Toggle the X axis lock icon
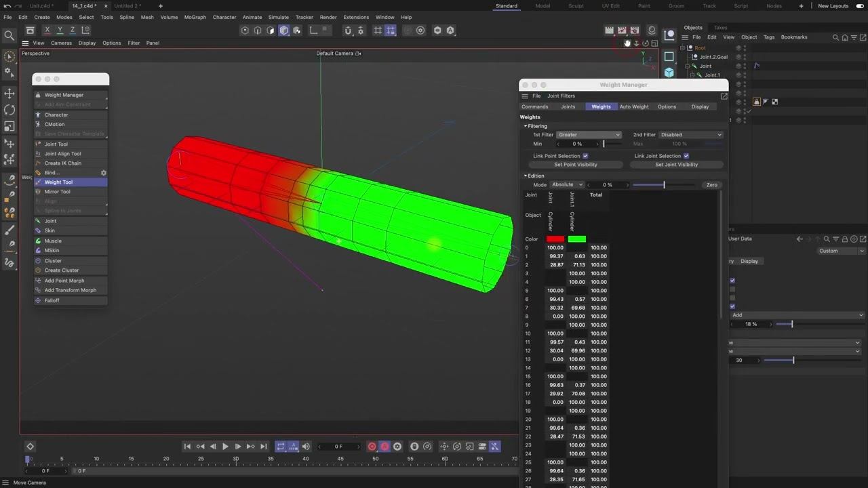868x488 pixels. coord(47,30)
